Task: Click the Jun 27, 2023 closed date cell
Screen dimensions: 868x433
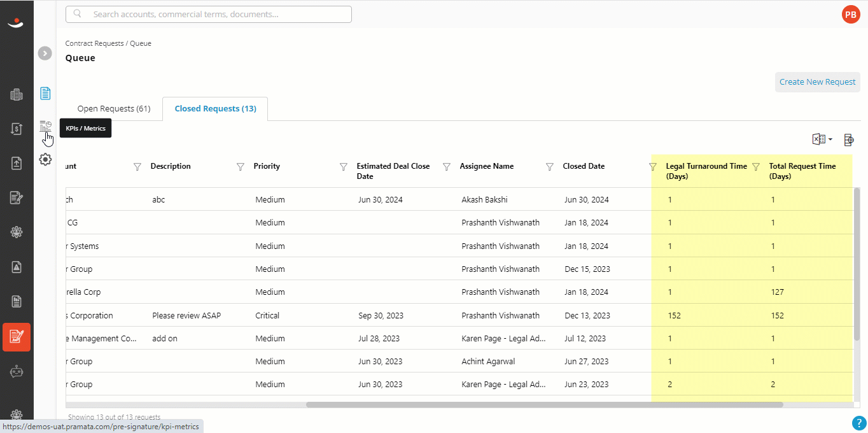Action: point(586,361)
